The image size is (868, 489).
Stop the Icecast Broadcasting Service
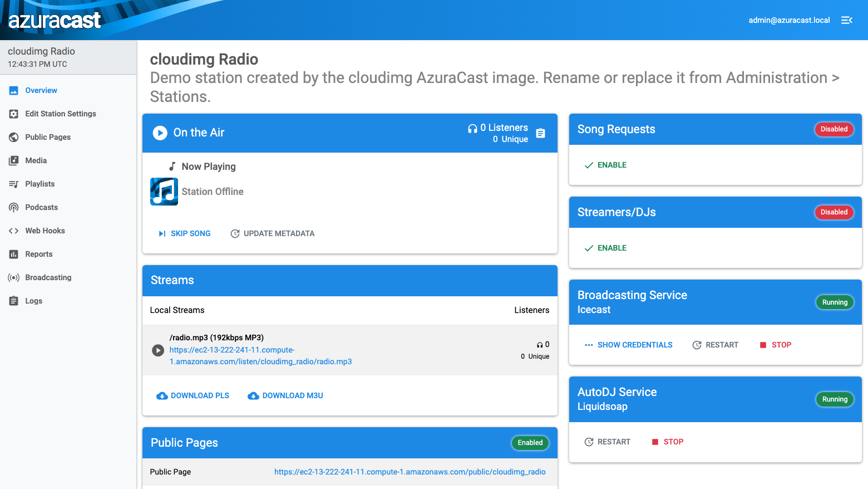pyautogui.click(x=776, y=345)
